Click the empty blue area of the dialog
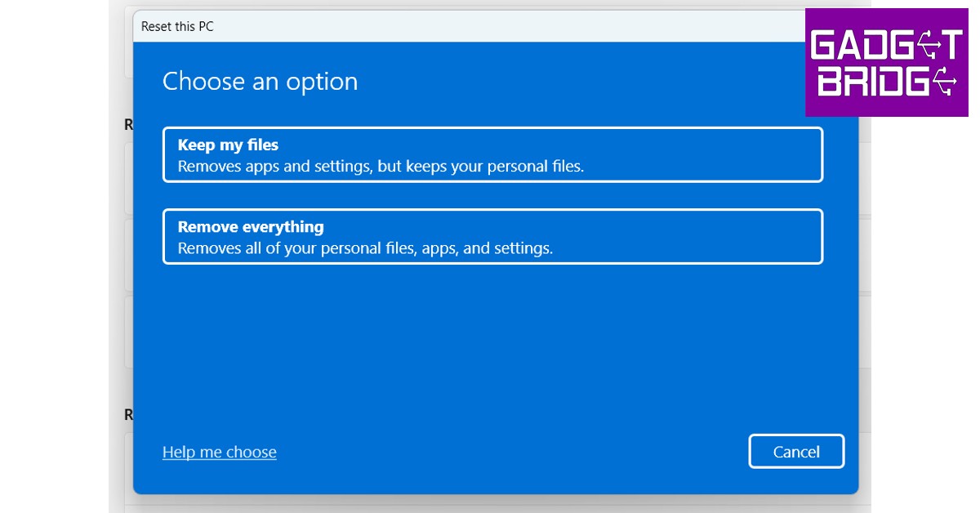Viewport: 980px width, 513px height. point(490,351)
